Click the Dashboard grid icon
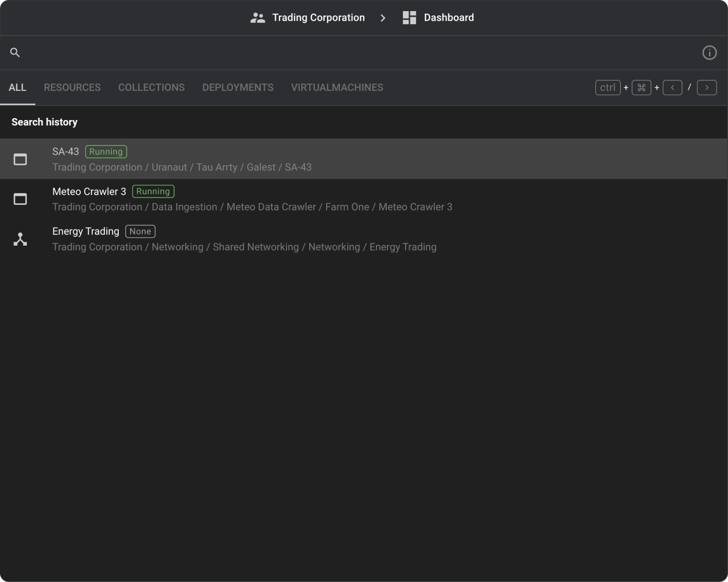 pyautogui.click(x=409, y=18)
